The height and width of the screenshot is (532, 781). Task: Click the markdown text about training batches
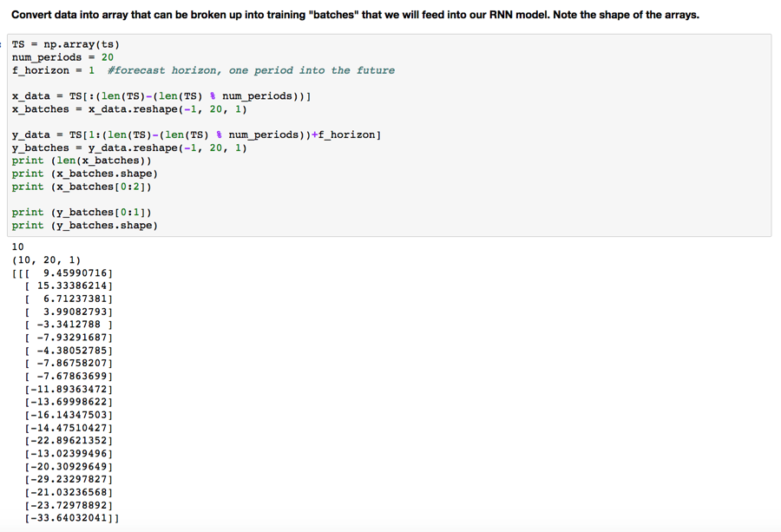click(355, 15)
